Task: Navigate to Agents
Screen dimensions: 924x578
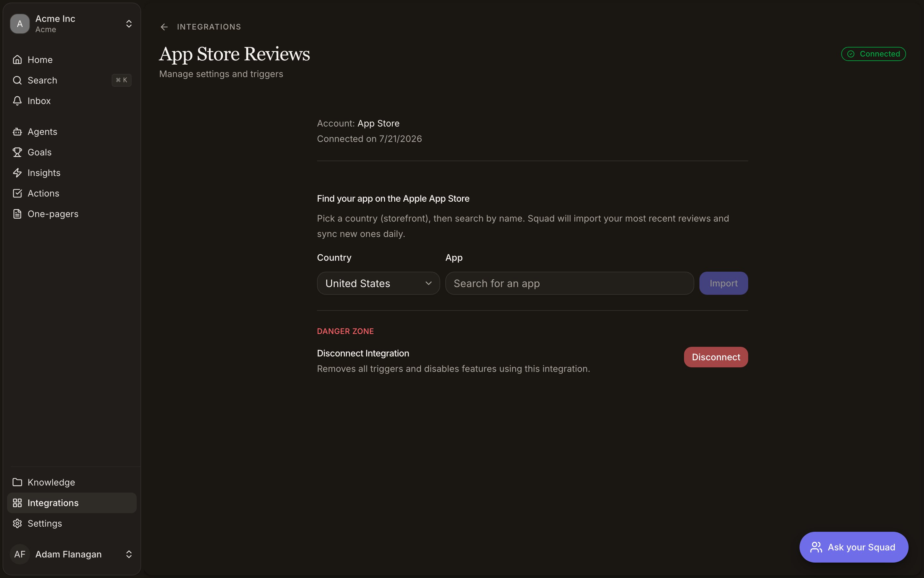Action: coord(72,132)
